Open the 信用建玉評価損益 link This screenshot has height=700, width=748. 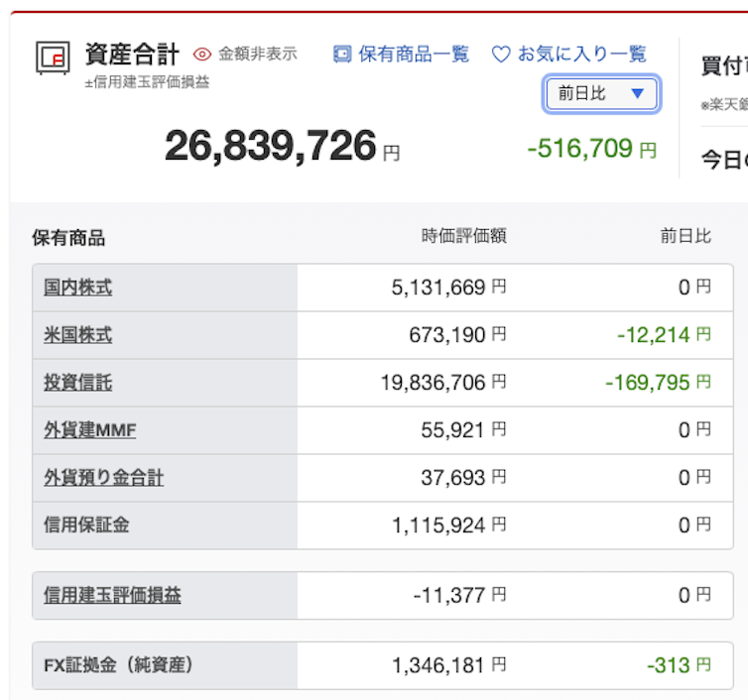click(x=112, y=595)
